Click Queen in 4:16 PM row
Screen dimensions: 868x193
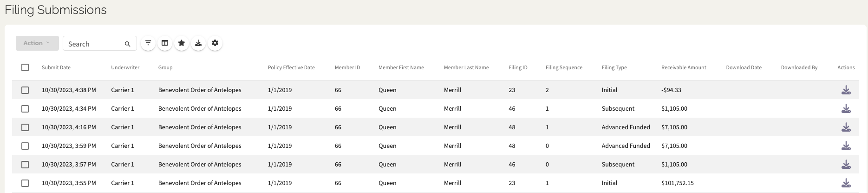point(387,127)
